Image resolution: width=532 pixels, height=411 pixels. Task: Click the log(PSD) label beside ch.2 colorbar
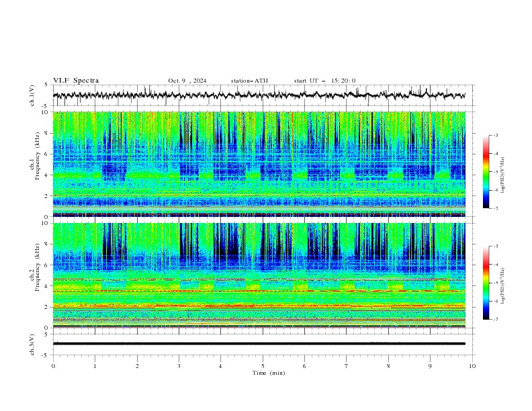pos(502,286)
